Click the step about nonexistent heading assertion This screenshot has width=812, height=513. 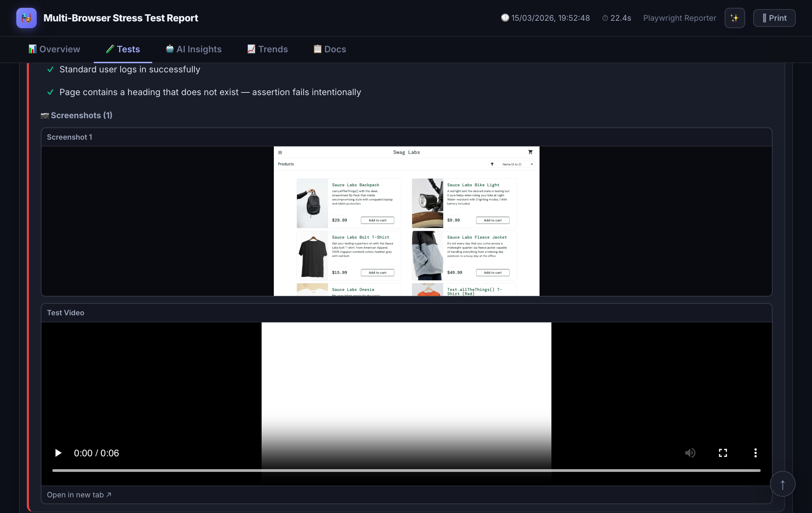[x=210, y=92]
